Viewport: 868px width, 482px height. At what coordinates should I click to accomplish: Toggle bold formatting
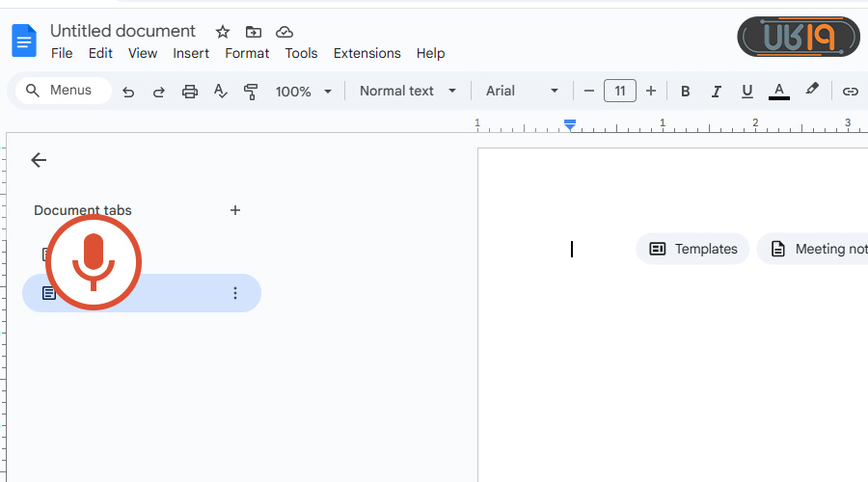pyautogui.click(x=686, y=92)
